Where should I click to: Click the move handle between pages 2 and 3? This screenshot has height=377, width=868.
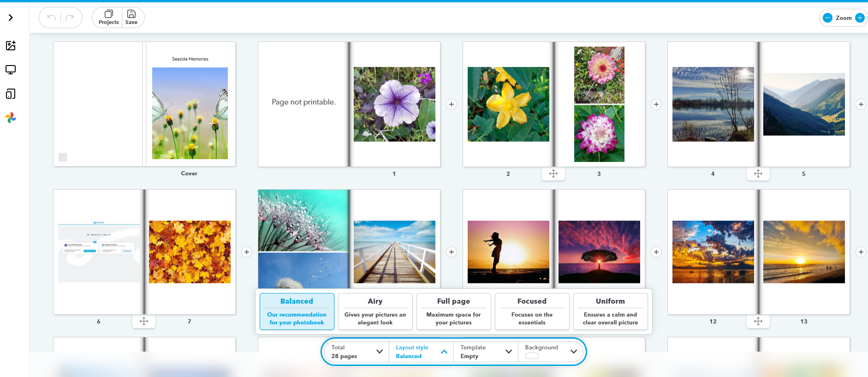tap(553, 174)
